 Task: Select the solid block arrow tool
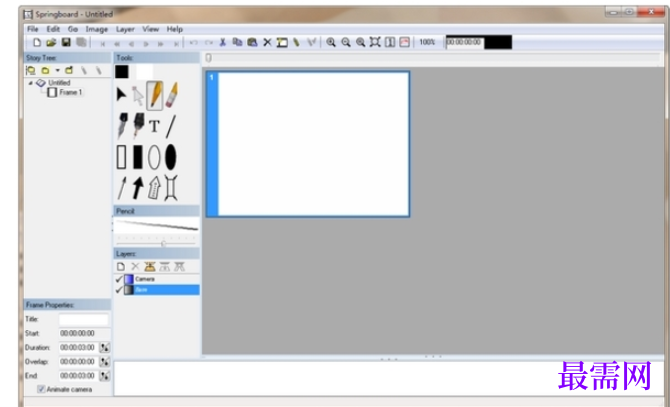tap(138, 188)
